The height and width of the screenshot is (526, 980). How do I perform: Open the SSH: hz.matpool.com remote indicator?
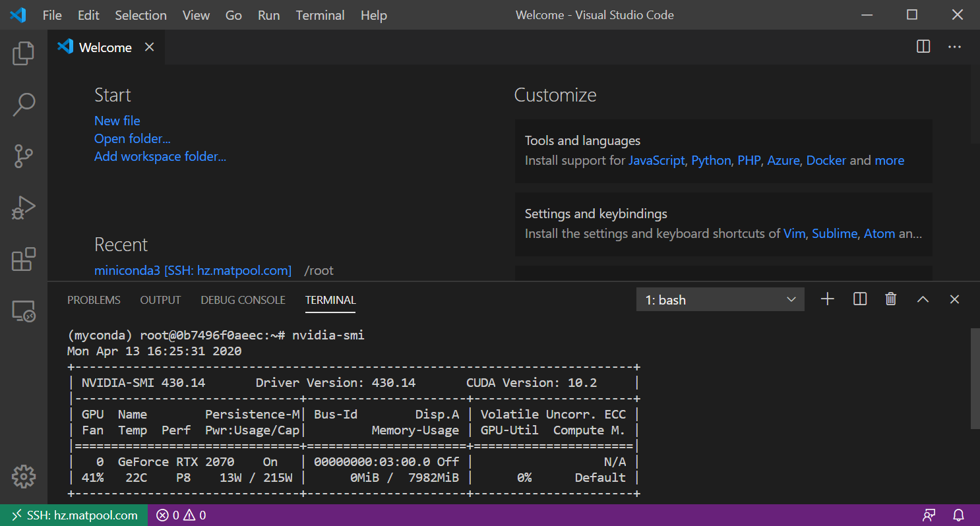75,515
